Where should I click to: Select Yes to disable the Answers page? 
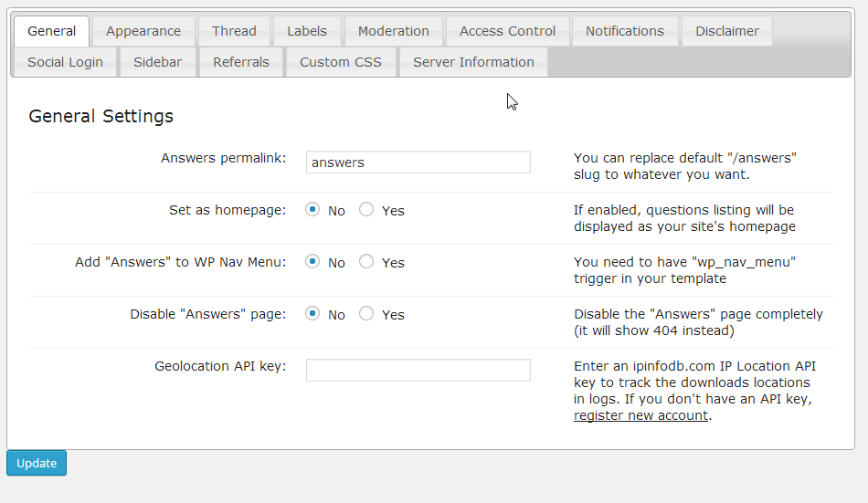tap(366, 314)
